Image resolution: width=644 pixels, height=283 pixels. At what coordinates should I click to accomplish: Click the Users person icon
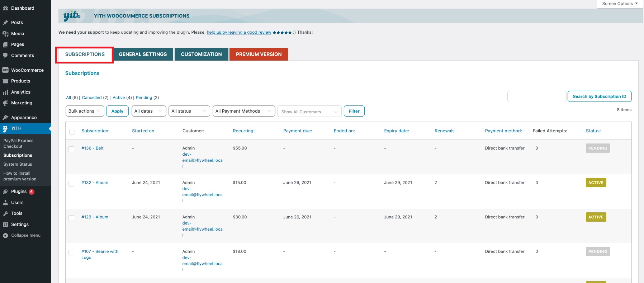click(5, 203)
